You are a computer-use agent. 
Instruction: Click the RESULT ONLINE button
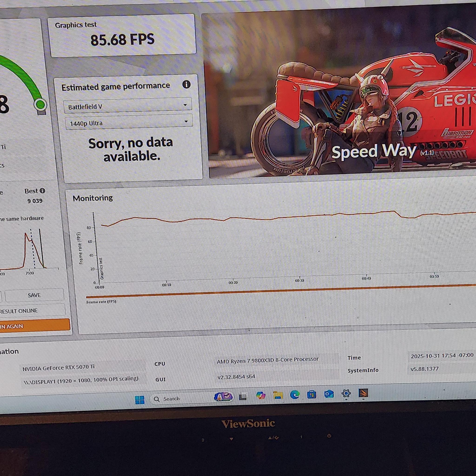click(33, 310)
